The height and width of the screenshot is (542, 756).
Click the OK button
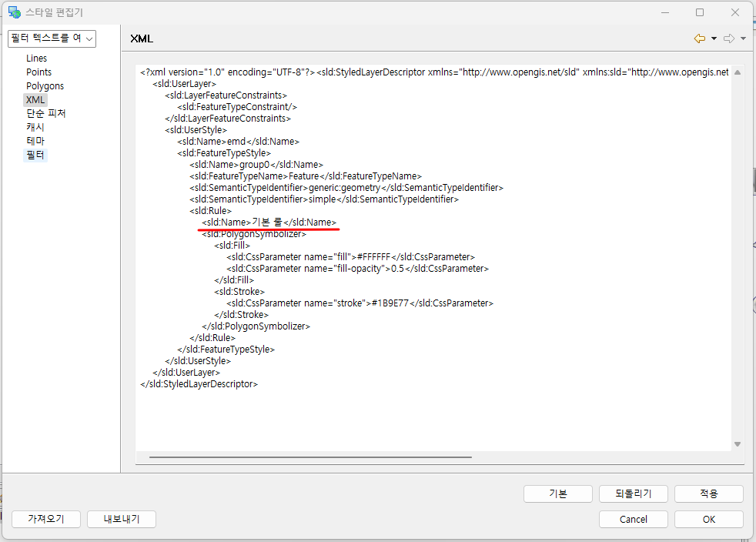709,520
